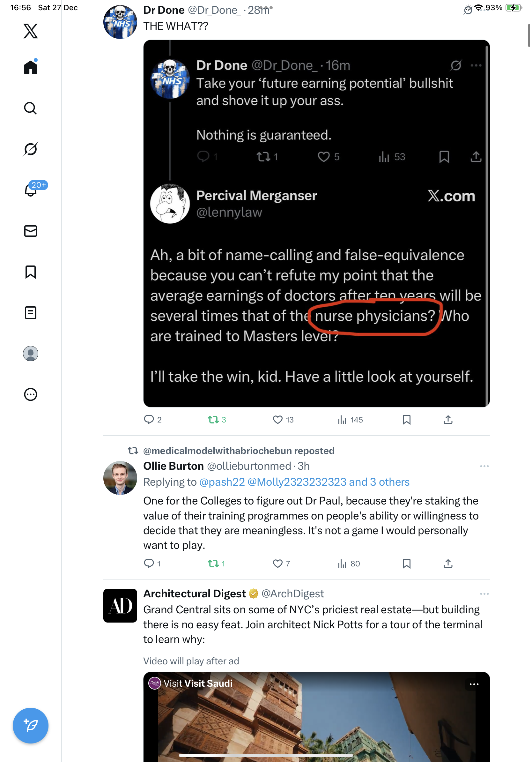This screenshot has height=762, width=532.
Task: Open Ollie Burton's profile name link
Action: (173, 466)
